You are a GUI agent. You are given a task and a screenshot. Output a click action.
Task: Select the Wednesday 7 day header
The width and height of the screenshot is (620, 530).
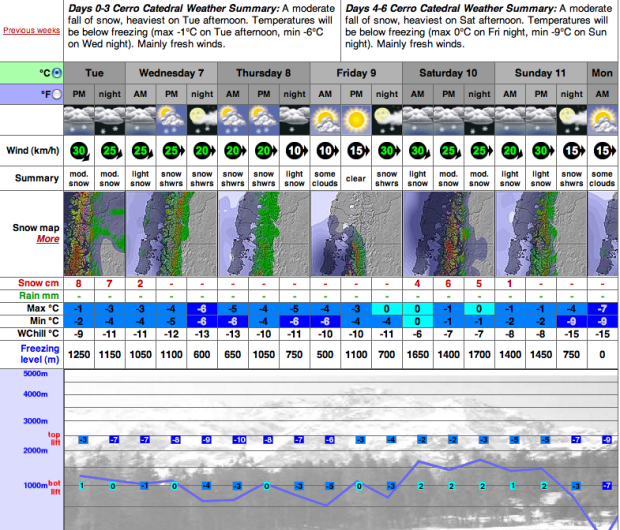(x=172, y=73)
